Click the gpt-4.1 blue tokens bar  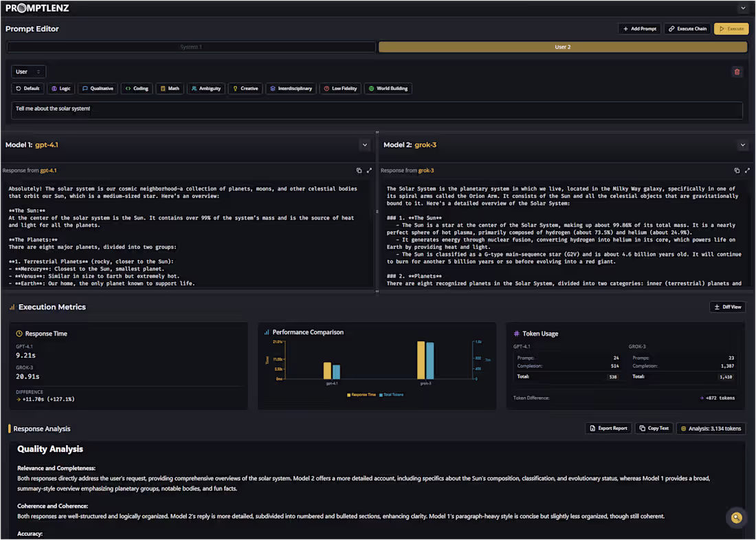coord(337,372)
